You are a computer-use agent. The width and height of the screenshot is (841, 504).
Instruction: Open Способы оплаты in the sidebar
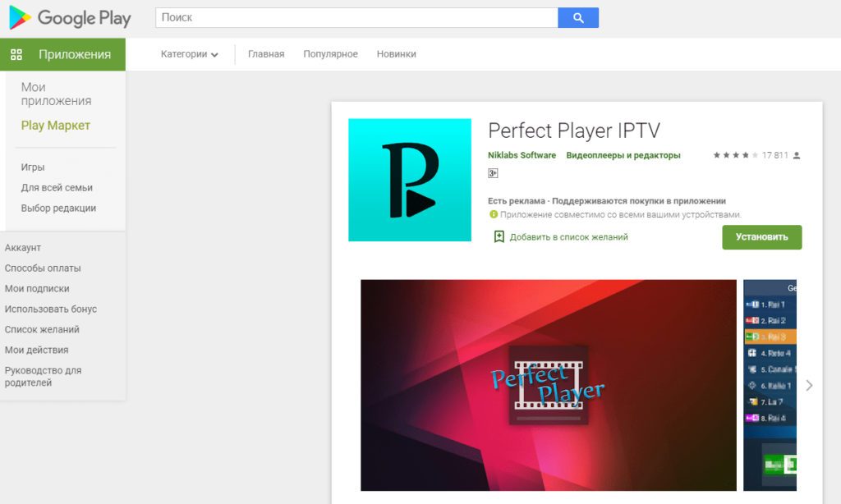pos(43,268)
